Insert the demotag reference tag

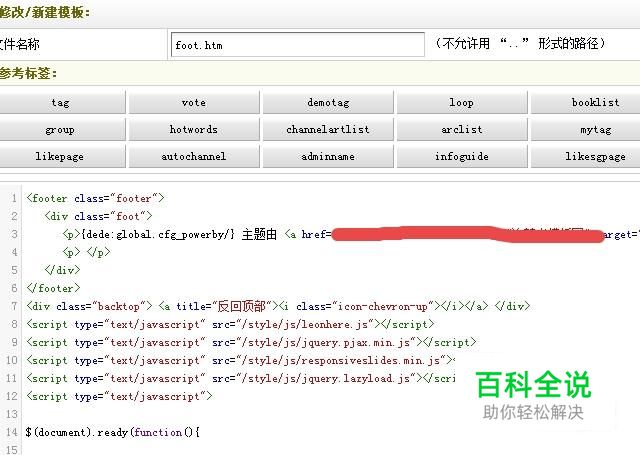point(328,102)
